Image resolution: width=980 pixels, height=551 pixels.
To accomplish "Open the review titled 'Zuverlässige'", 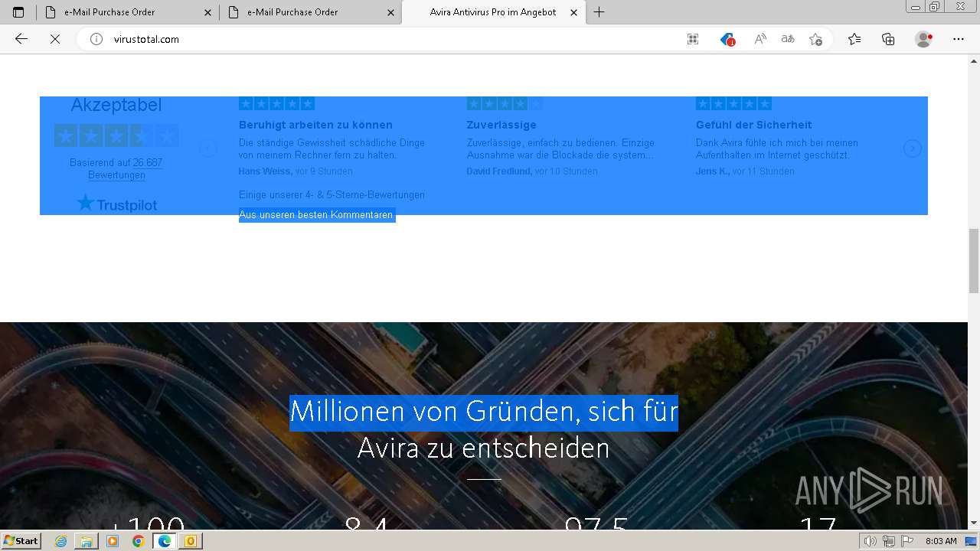I will 501,125.
